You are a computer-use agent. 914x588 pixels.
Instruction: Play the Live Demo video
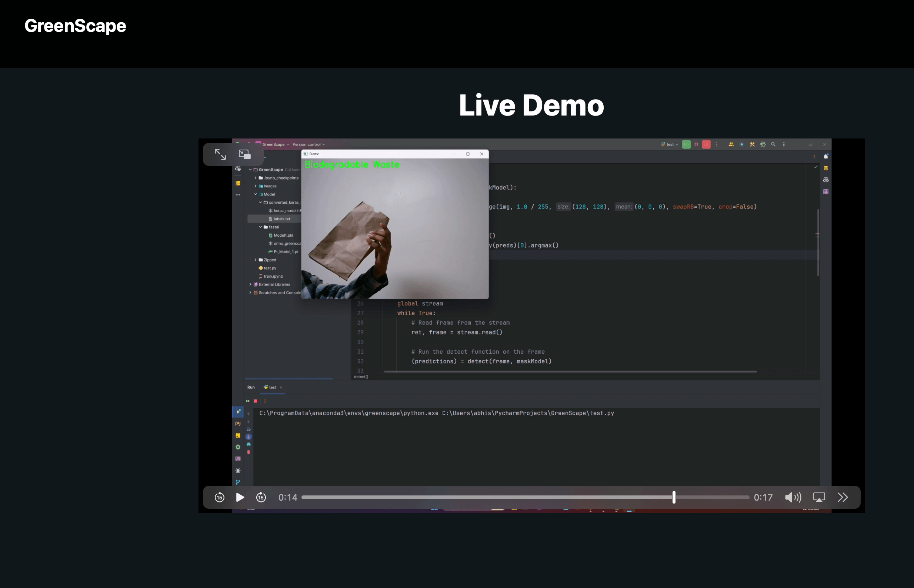coord(240,497)
